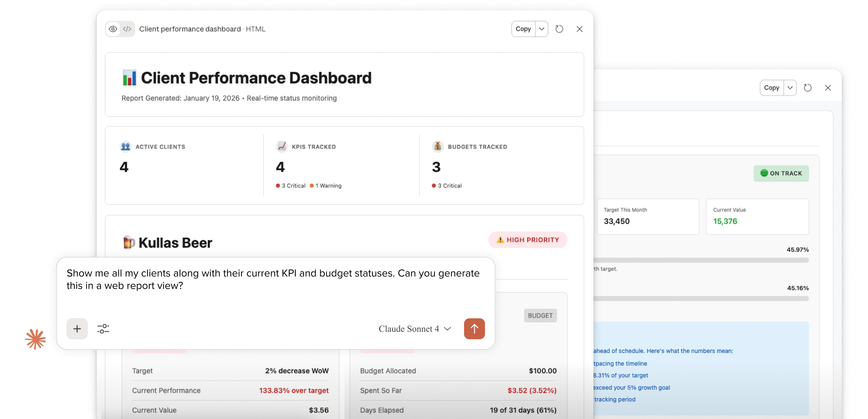The height and width of the screenshot is (419, 868).
Task: Open the back panel Copy dropdown chevron
Action: pos(790,88)
